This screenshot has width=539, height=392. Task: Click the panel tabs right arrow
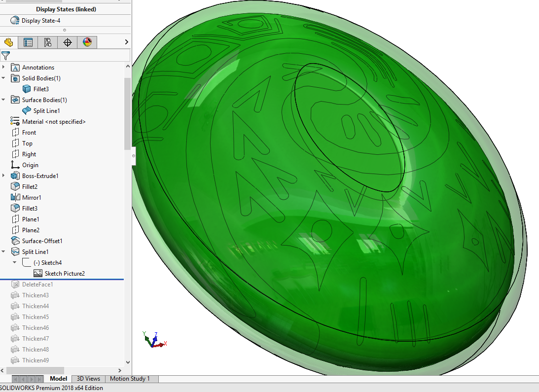(x=126, y=42)
